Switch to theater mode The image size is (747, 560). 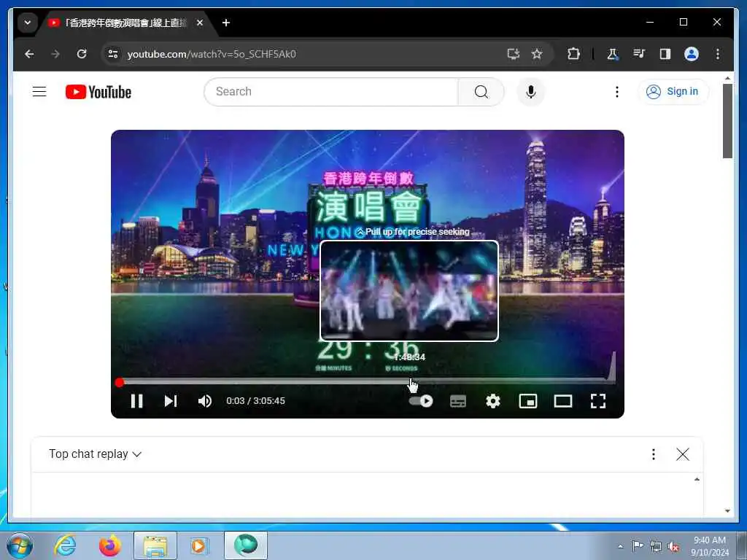(563, 401)
